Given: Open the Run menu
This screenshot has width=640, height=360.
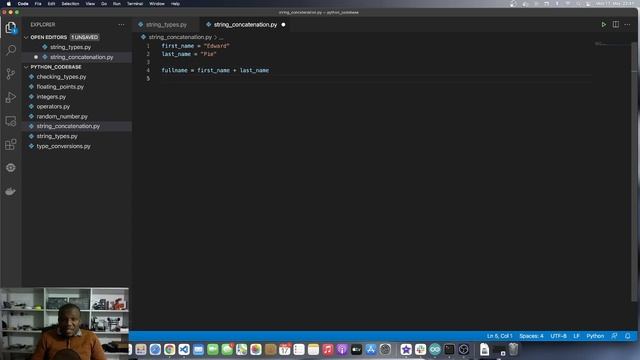Looking at the screenshot, I should click(x=117, y=4).
